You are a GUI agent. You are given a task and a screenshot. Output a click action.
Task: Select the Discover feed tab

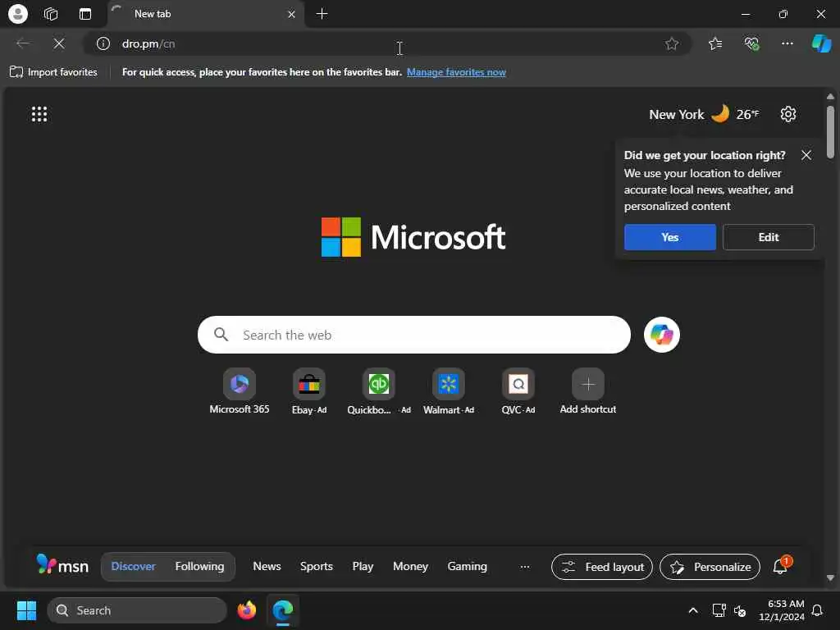pyautogui.click(x=134, y=566)
